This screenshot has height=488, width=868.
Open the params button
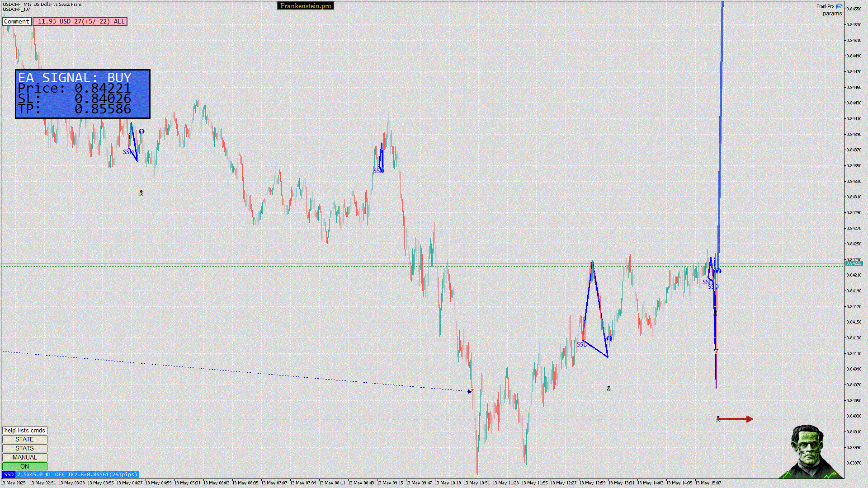coord(832,14)
